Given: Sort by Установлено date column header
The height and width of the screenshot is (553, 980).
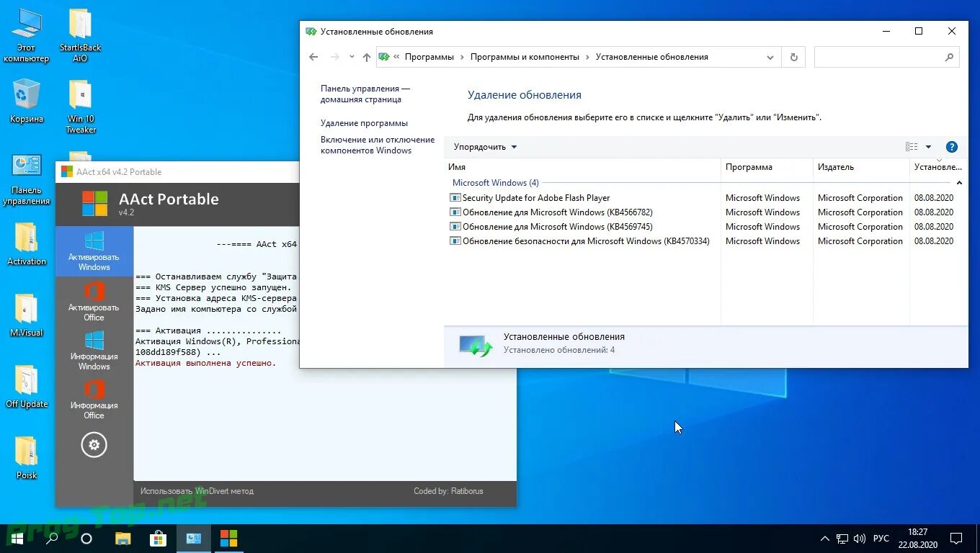Looking at the screenshot, I should click(938, 167).
